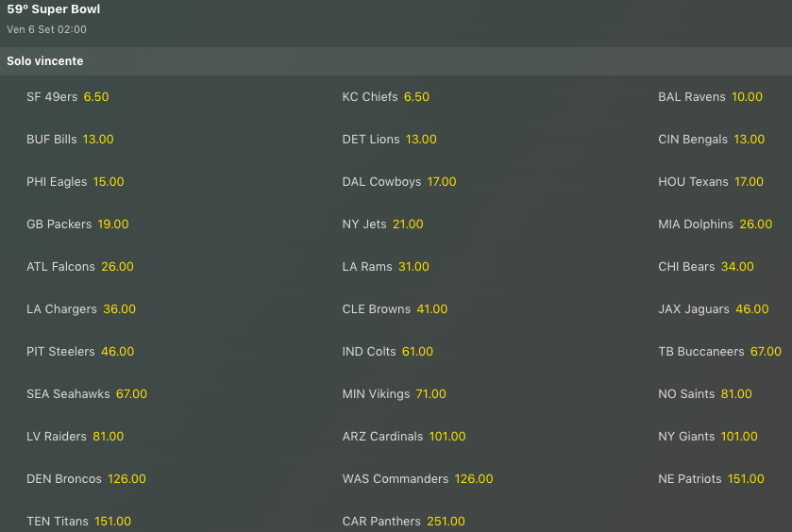Select NE Patriots at 151.00
The height and width of the screenshot is (532, 792).
tap(746, 479)
